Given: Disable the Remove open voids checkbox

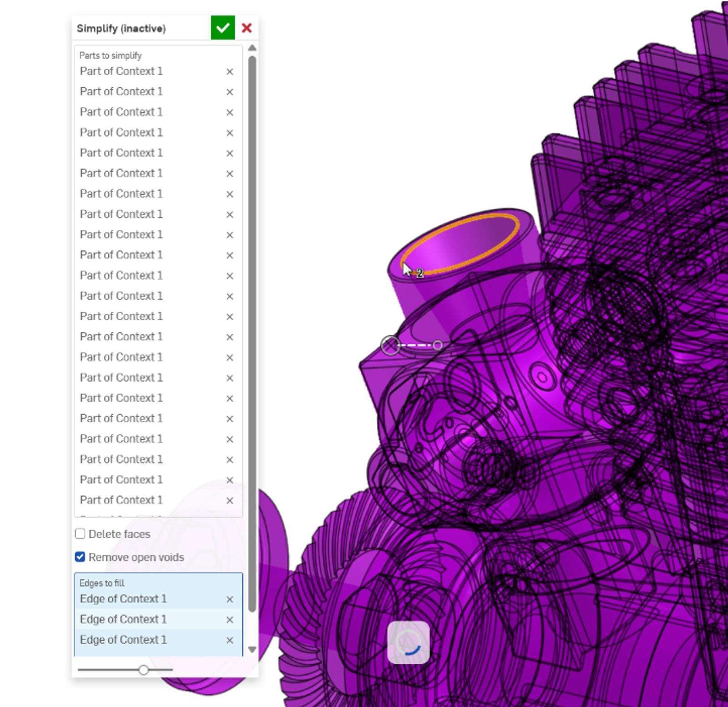Looking at the screenshot, I should 80,557.
